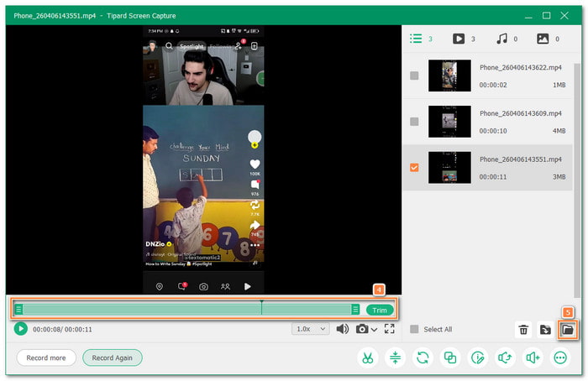Click the 00:00:08/ 00:00:11 time display

coord(62,329)
